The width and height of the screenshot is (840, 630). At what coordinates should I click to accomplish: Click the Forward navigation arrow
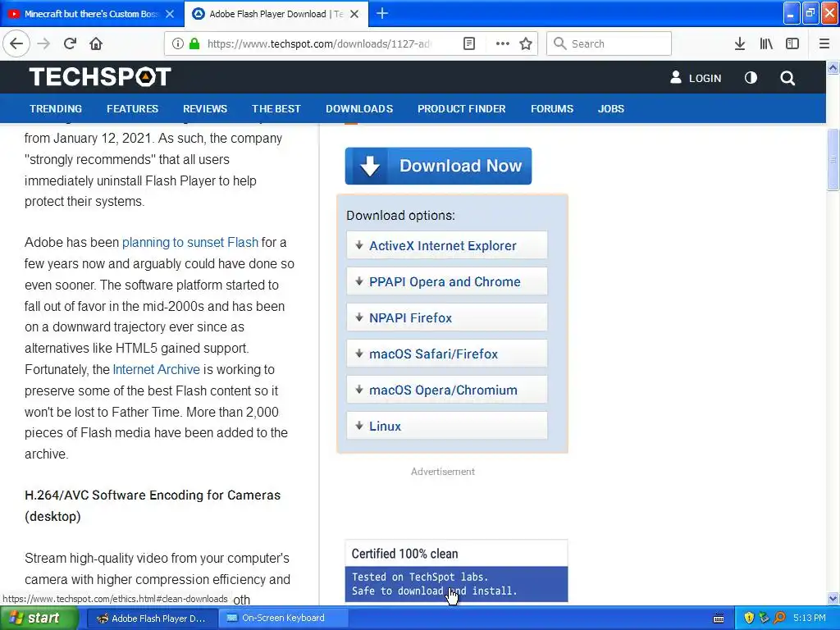point(44,43)
